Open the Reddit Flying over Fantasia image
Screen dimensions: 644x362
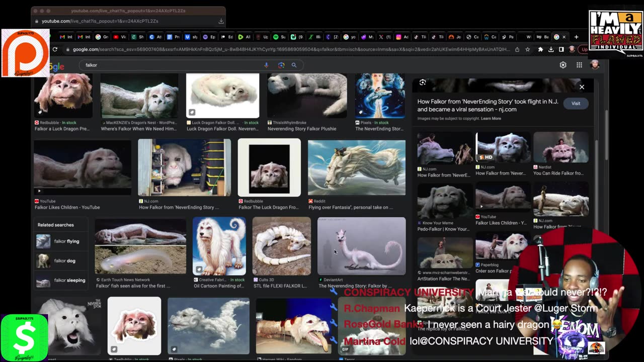(x=357, y=167)
